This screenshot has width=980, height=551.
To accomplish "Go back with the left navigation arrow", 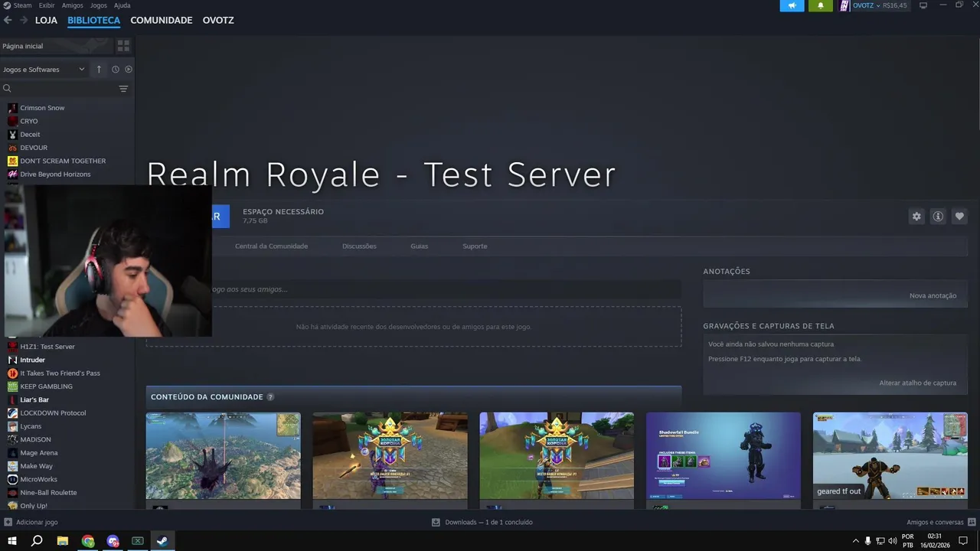I will point(8,20).
